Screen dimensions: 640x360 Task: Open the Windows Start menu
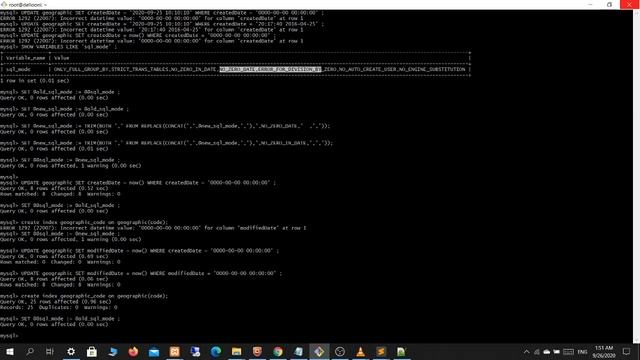pos(9,351)
